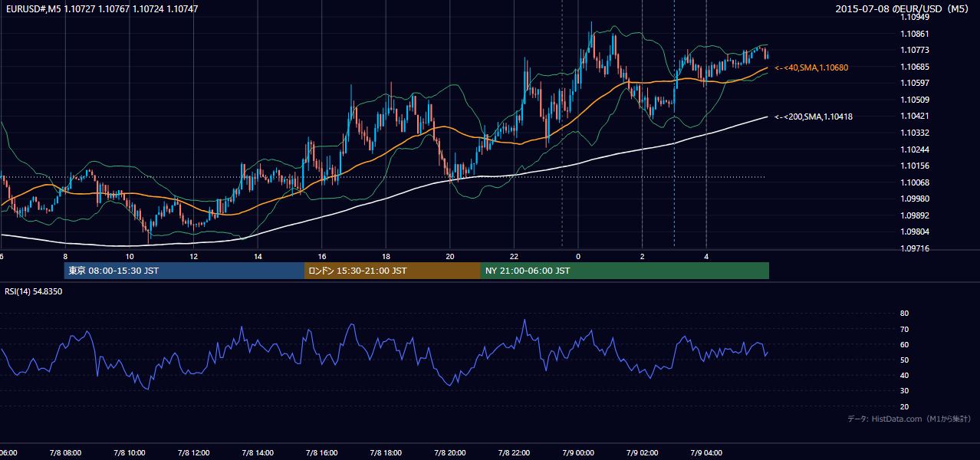The image size is (980, 460).
Task: Click price axis label 1.10597
Action: click(914, 83)
